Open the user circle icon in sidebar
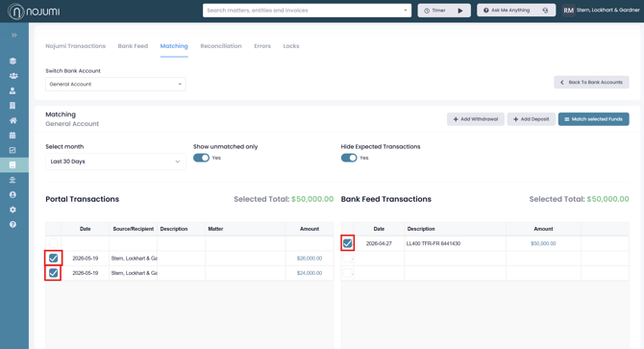 coord(12,194)
